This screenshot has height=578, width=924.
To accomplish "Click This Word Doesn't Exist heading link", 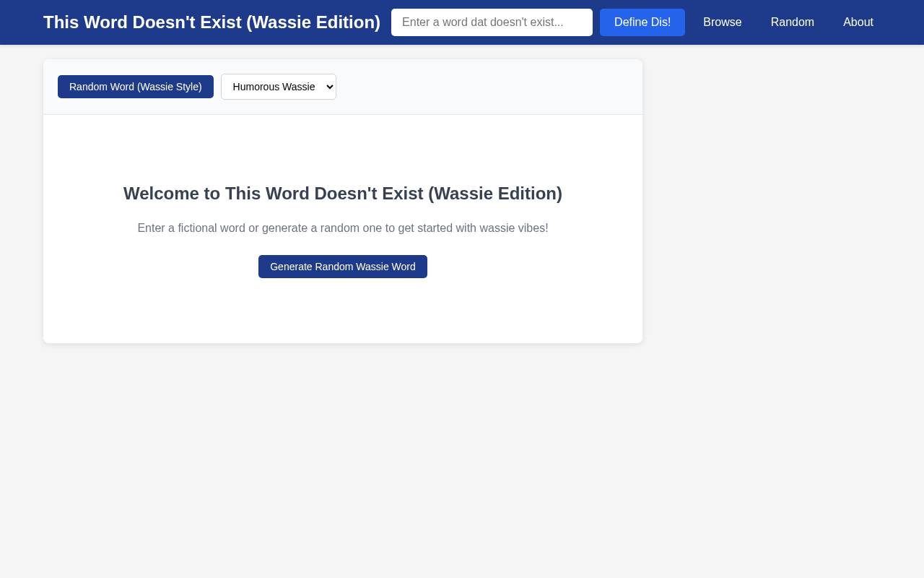I will tap(212, 22).
